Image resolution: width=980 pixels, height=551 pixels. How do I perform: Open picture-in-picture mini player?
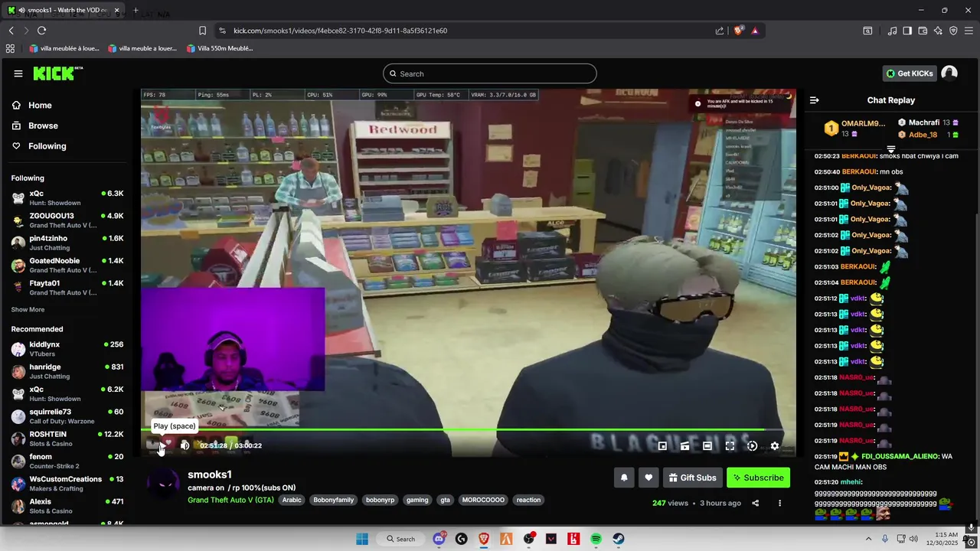(662, 446)
